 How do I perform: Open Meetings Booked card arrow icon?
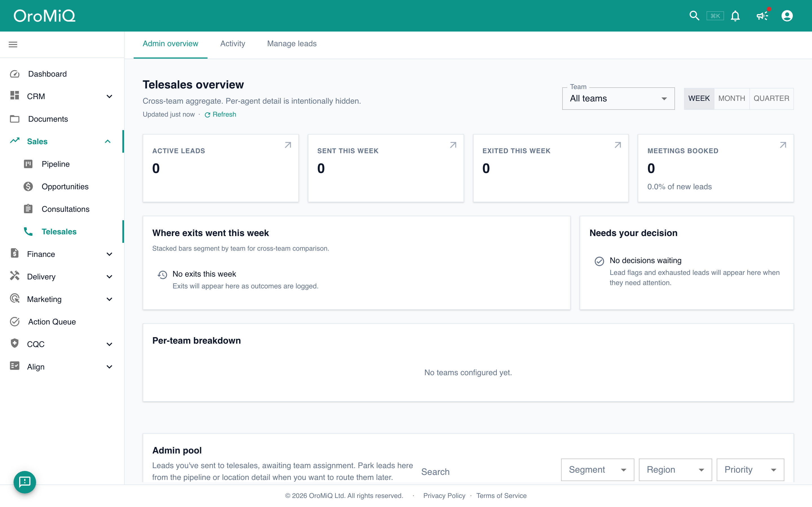(783, 145)
